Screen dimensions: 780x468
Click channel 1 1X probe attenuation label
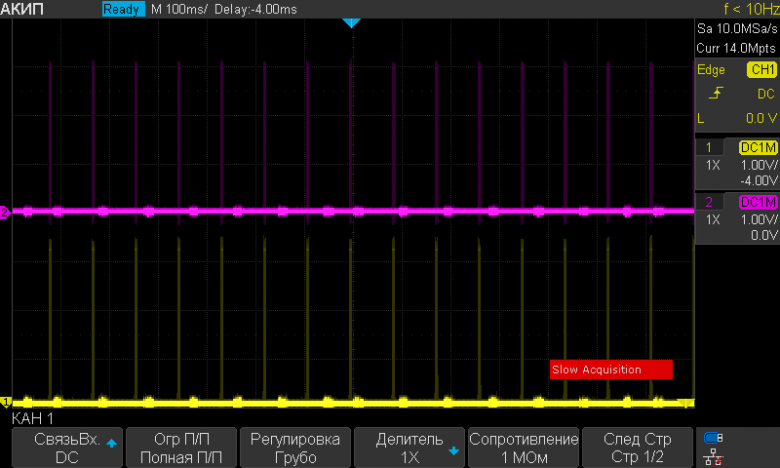pos(713,165)
